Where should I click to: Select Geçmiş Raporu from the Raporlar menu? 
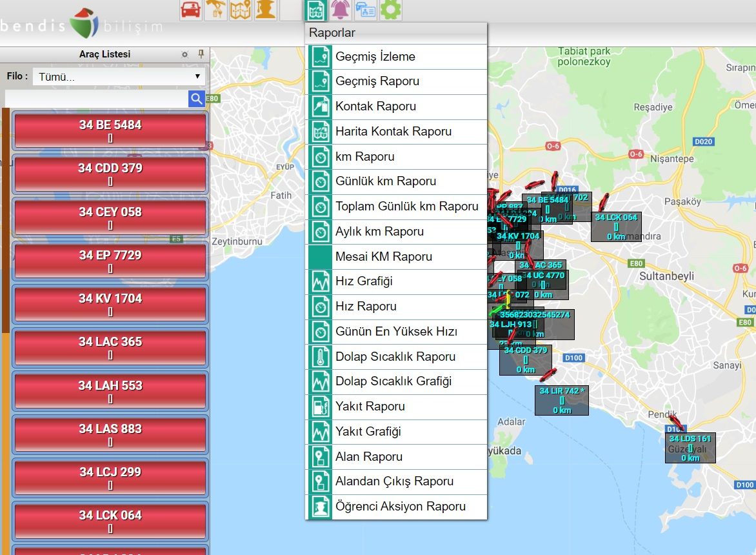pyautogui.click(x=396, y=81)
